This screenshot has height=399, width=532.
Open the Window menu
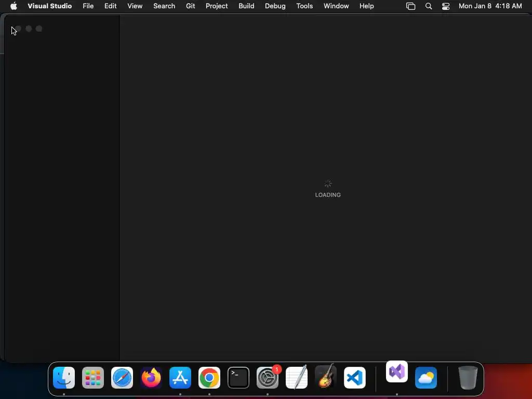coord(336,6)
